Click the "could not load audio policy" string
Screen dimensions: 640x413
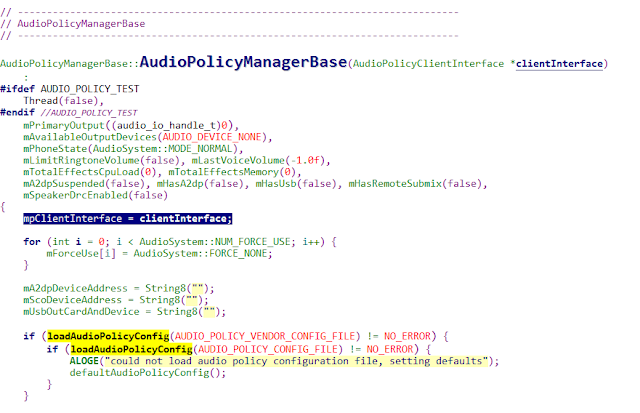(x=296, y=361)
